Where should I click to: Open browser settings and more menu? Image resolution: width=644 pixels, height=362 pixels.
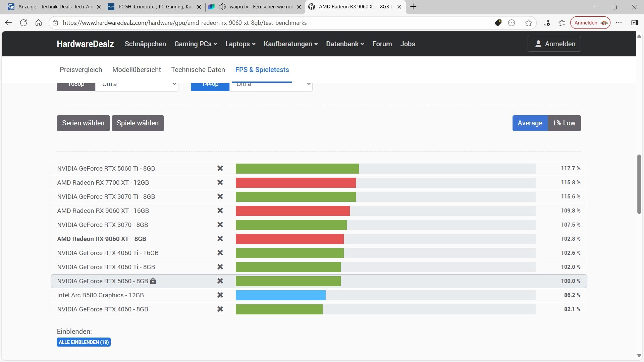(619, 23)
